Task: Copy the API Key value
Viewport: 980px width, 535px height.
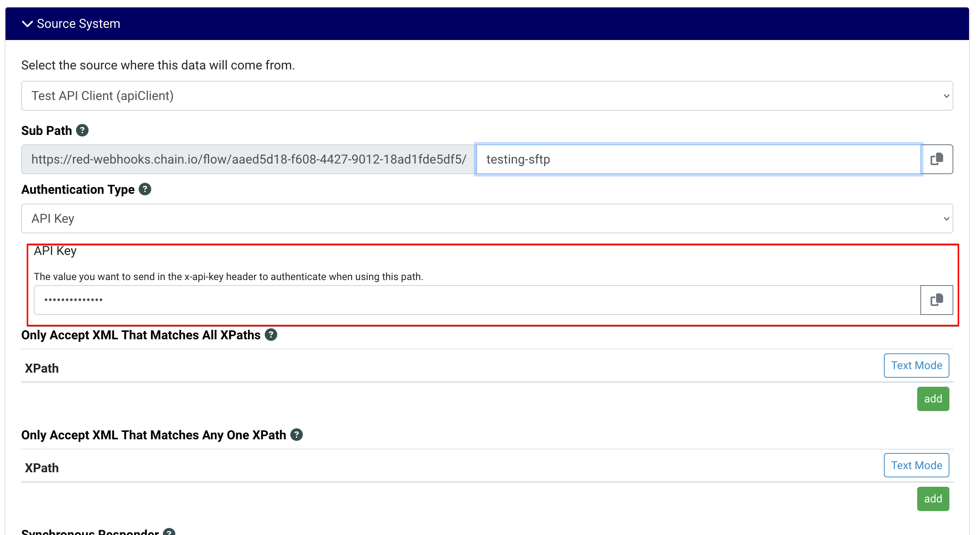Action: [937, 300]
